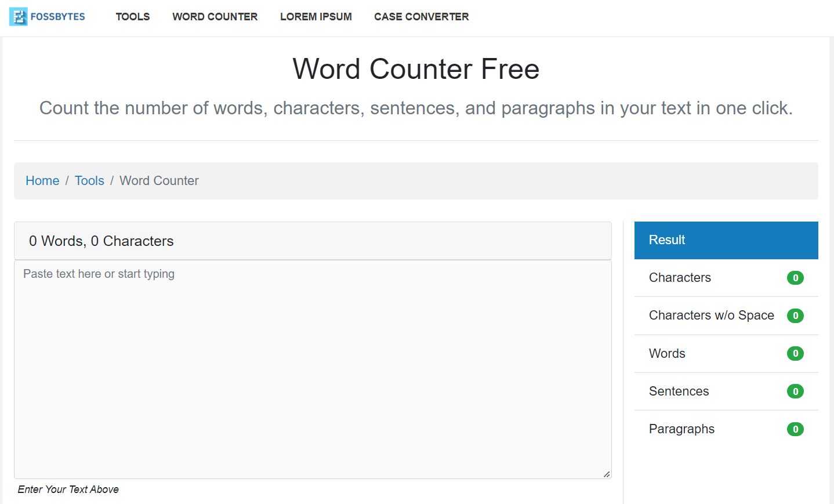Click inside the paste text area
The width and height of the screenshot is (834, 504).
[x=313, y=369]
